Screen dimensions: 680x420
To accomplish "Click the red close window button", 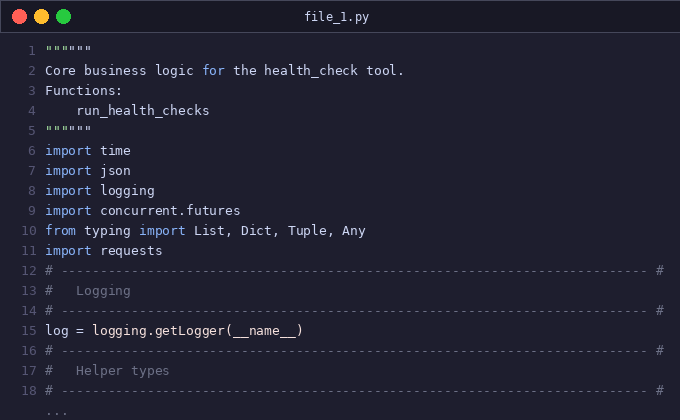I will tap(20, 16).
